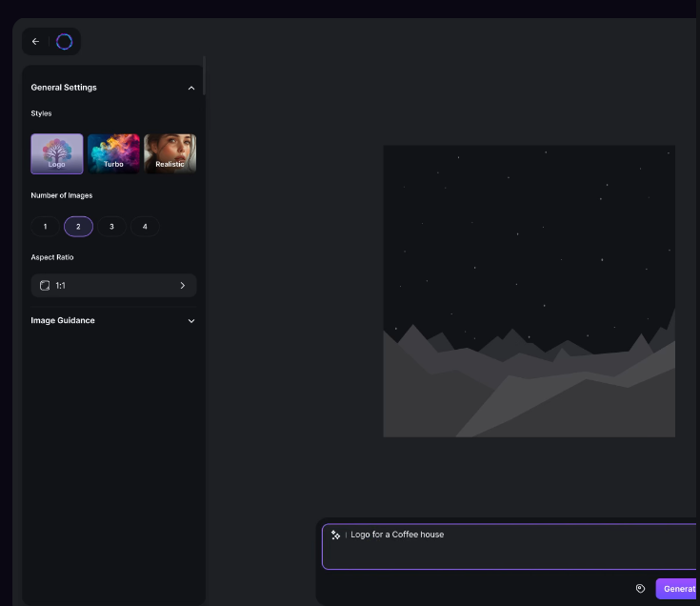Click the mountain placeholder preview image
The image size is (700, 606).
coord(529,292)
